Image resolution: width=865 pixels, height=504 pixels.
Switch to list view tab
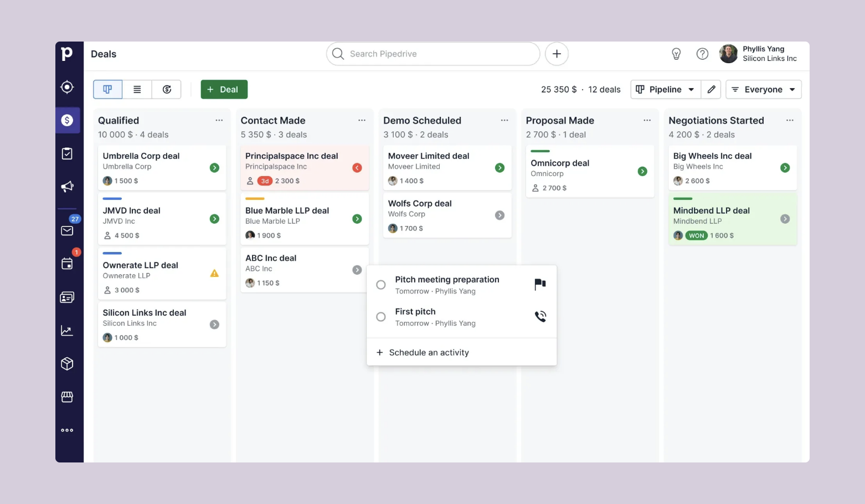(x=137, y=89)
